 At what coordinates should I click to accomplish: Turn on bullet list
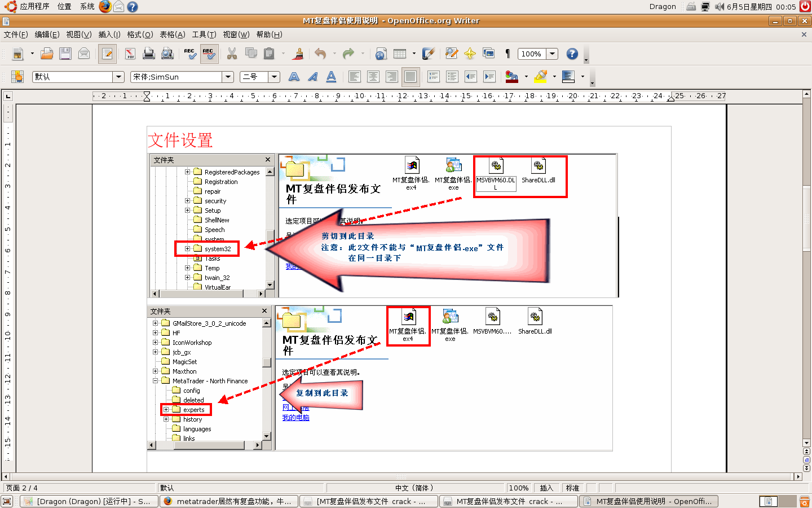pos(452,77)
